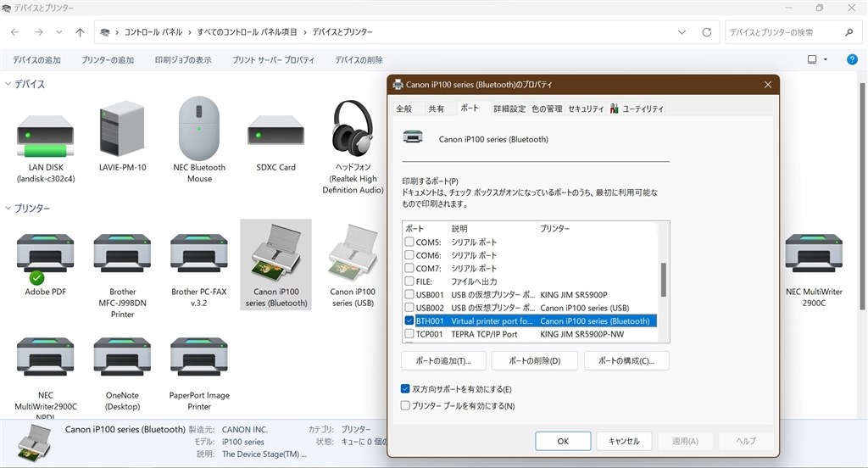Switch to the 色の管理 tab

547,109
